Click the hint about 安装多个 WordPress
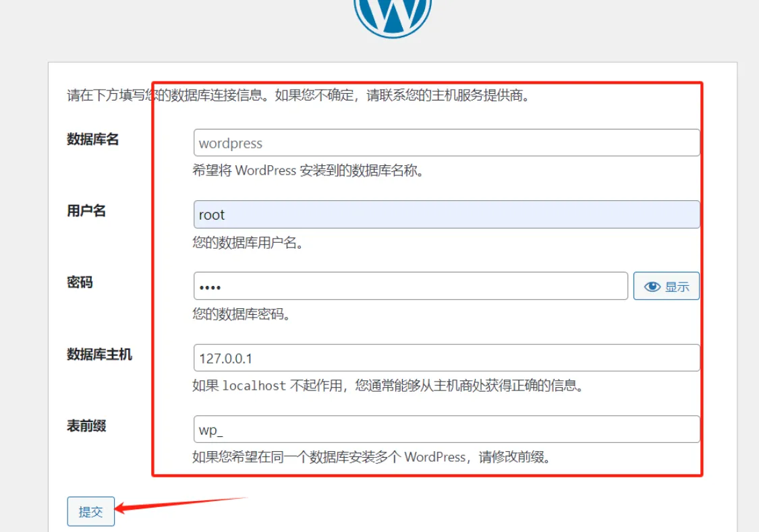Viewport: 759px width, 532px height. point(372,457)
